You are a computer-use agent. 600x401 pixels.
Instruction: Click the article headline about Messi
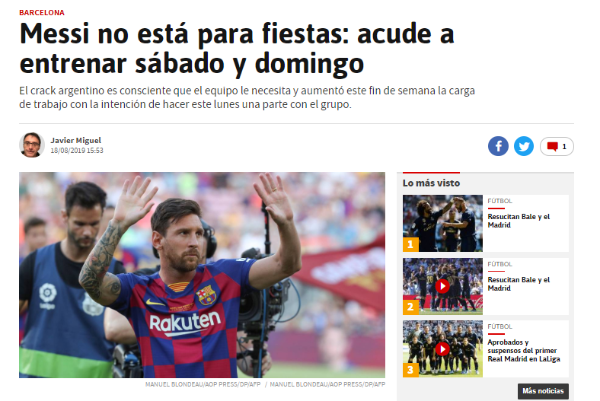tap(236, 49)
